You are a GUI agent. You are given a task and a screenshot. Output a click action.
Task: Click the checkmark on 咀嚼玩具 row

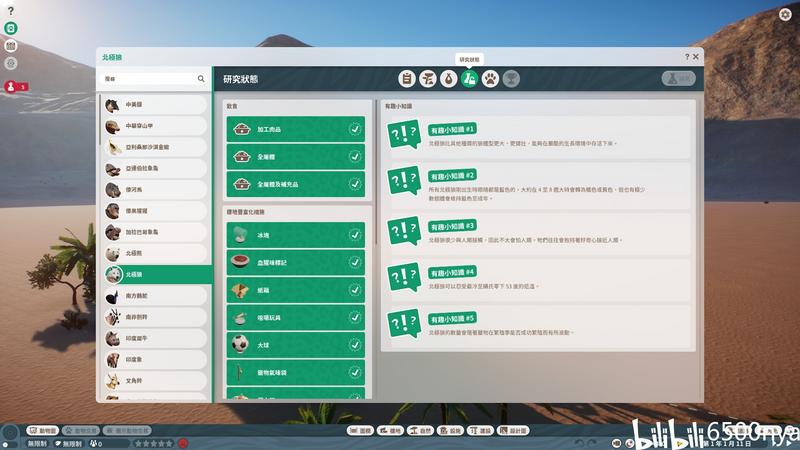tap(355, 317)
